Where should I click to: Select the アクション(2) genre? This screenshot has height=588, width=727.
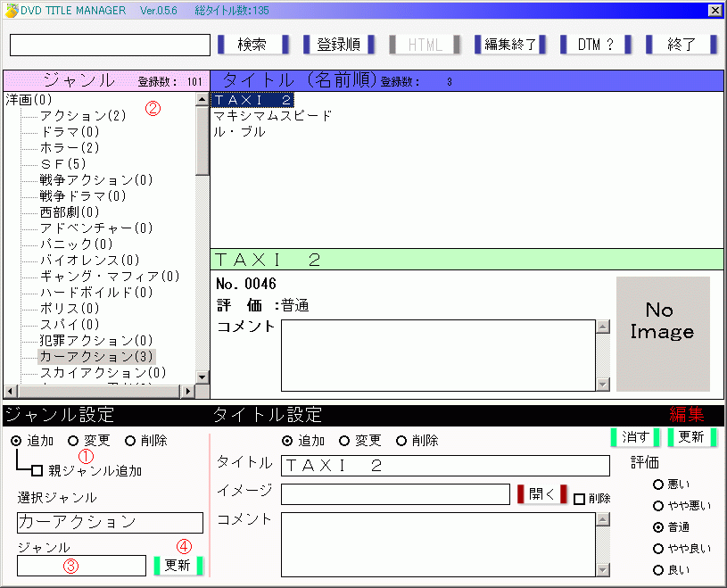click(x=83, y=115)
